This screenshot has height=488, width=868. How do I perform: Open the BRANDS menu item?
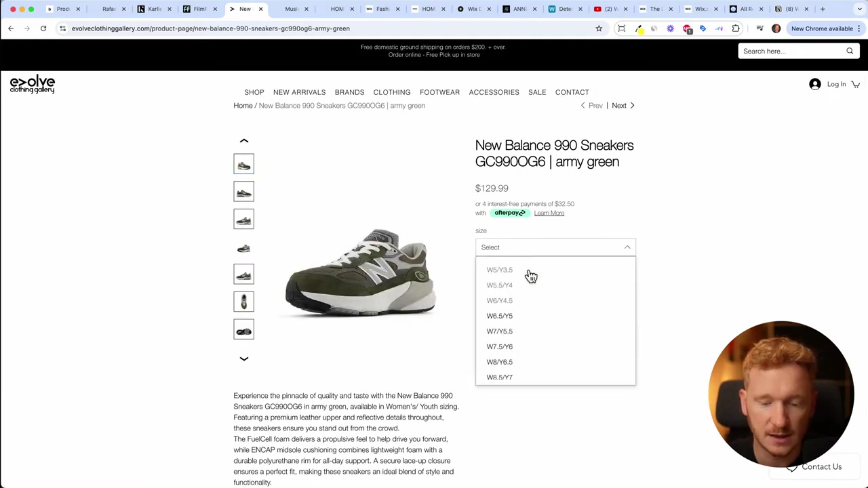pyautogui.click(x=349, y=92)
